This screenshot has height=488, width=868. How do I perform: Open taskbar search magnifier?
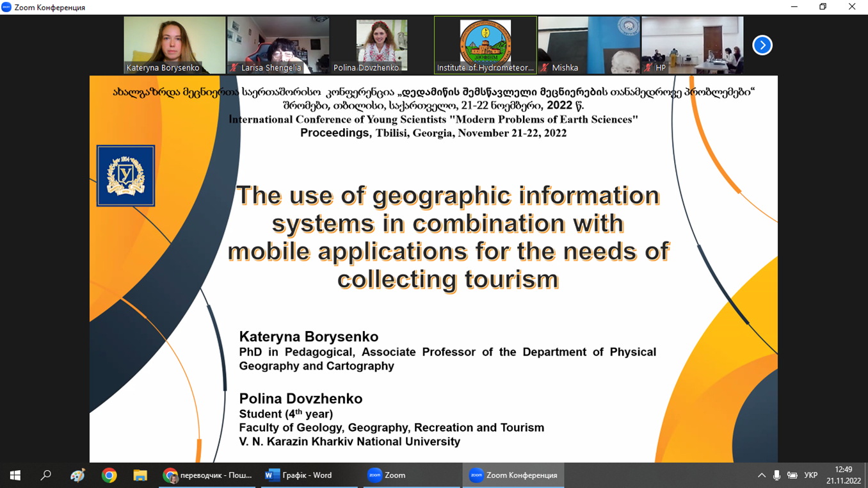[x=46, y=475]
